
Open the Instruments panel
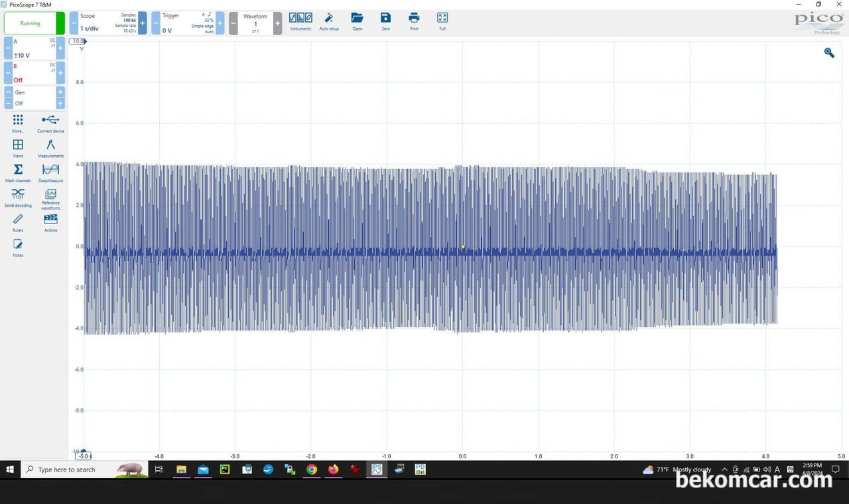coord(300,22)
